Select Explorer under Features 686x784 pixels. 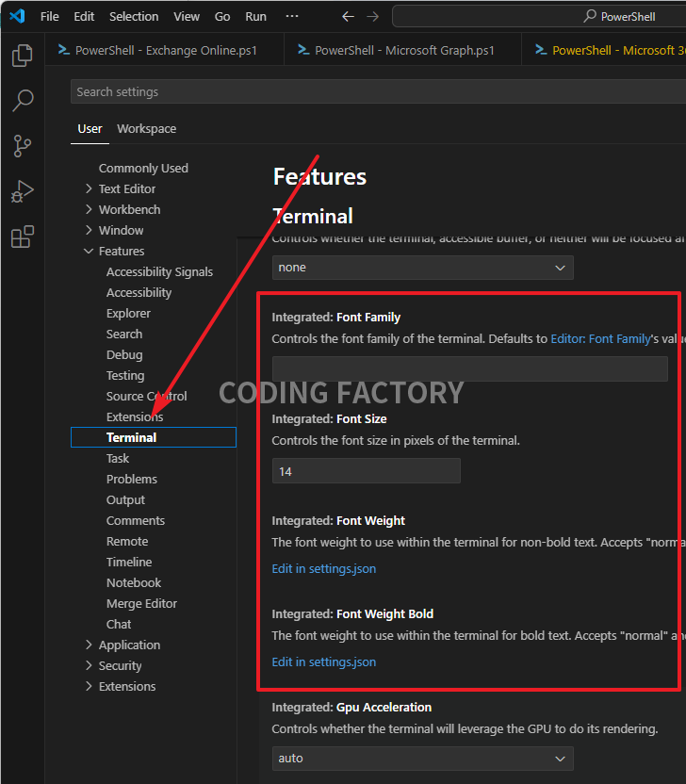(x=128, y=314)
